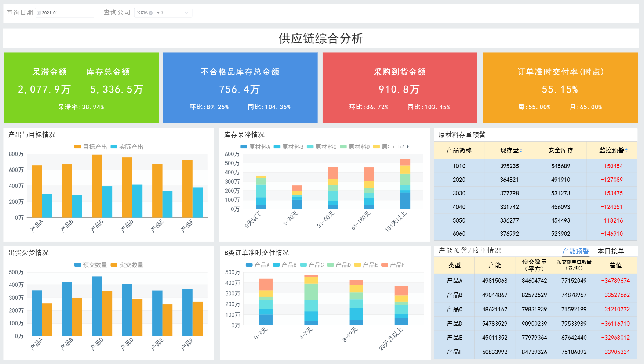This screenshot has height=364, width=644.
Task: Select the green 呆滞金额 KPI card
Action: [81, 87]
